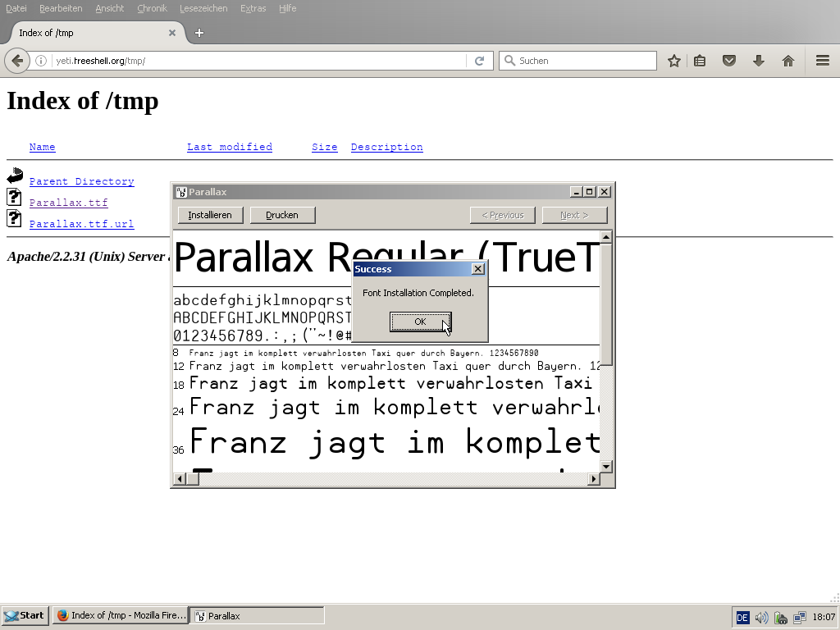This screenshot has height=630, width=840.
Task: Open the Lesezeichen menu
Action: click(203, 8)
